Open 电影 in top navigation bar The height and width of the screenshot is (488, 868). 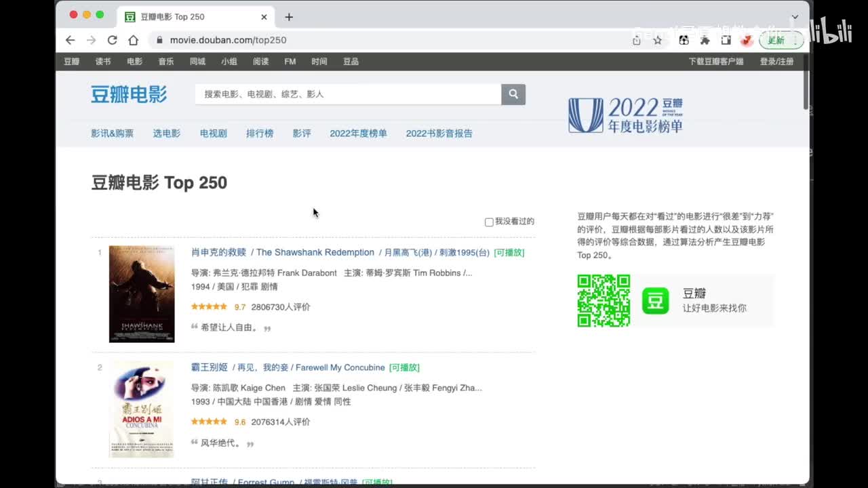coord(134,62)
